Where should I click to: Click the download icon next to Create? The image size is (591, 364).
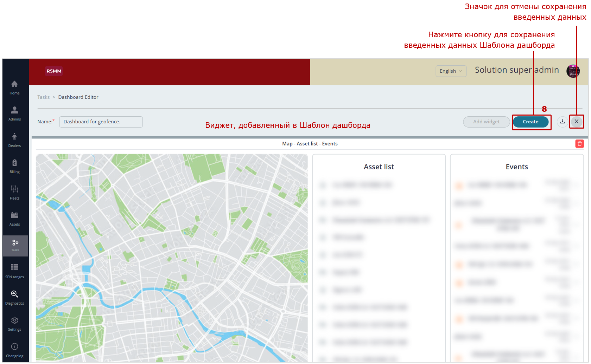coord(563,122)
